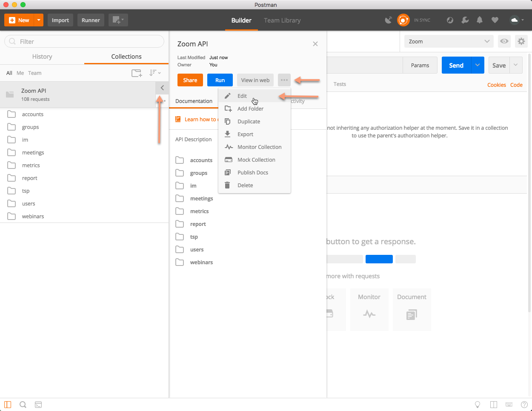Click the Save button
532x411 pixels.
tap(499, 65)
